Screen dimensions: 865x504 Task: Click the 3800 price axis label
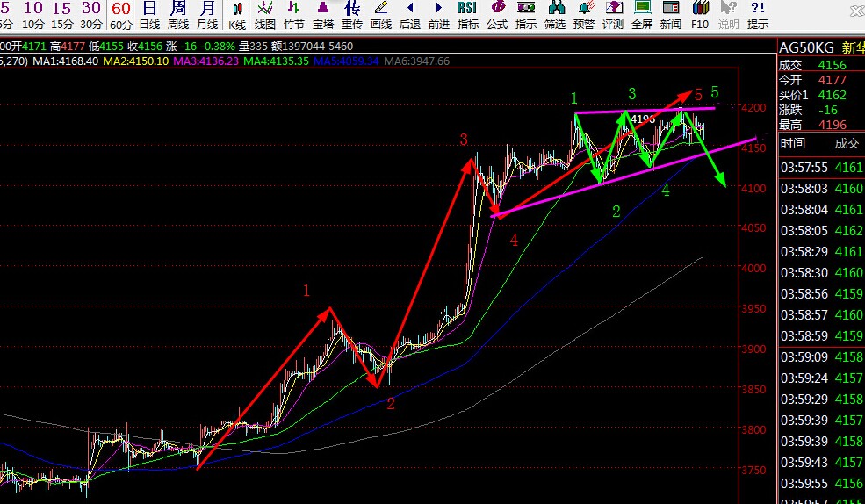click(753, 429)
